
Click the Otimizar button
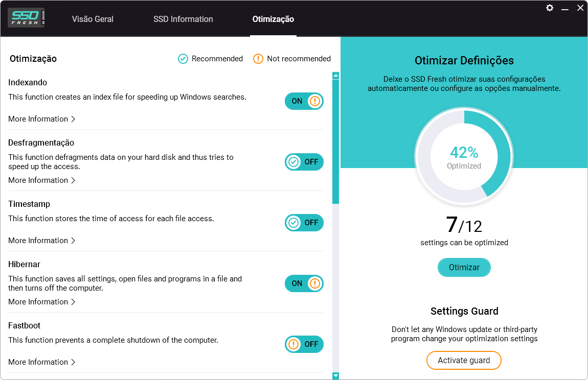[464, 267]
